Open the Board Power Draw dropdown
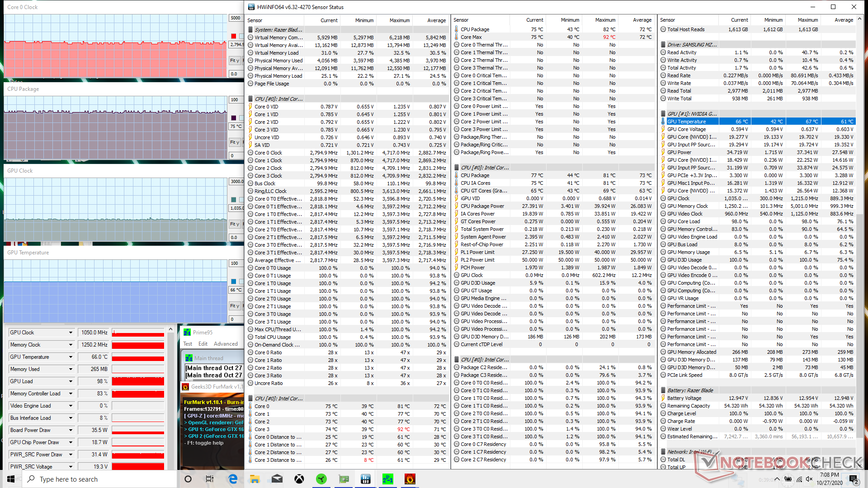Viewport: 868px width, 488px height. click(x=71, y=430)
